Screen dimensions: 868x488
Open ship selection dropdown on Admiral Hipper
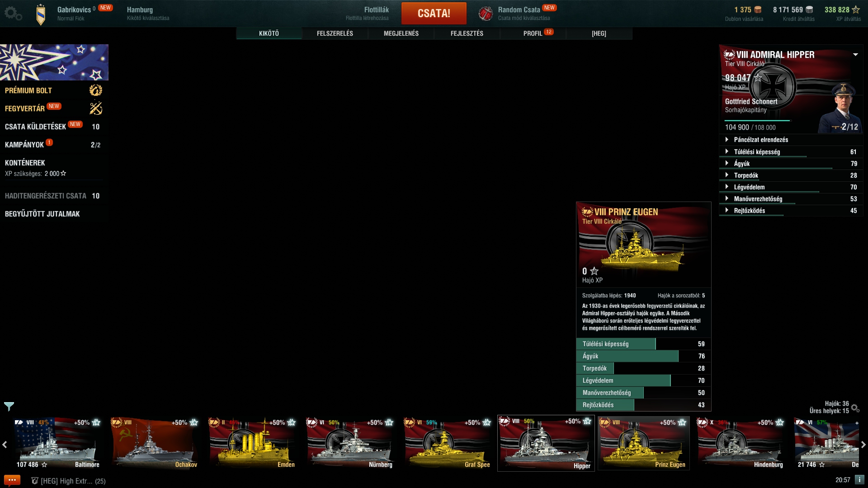coord(855,55)
